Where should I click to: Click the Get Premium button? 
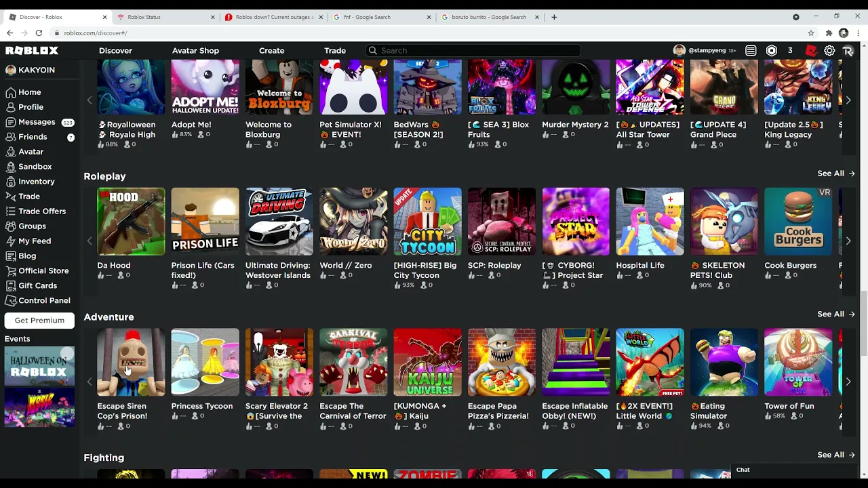tap(39, 321)
